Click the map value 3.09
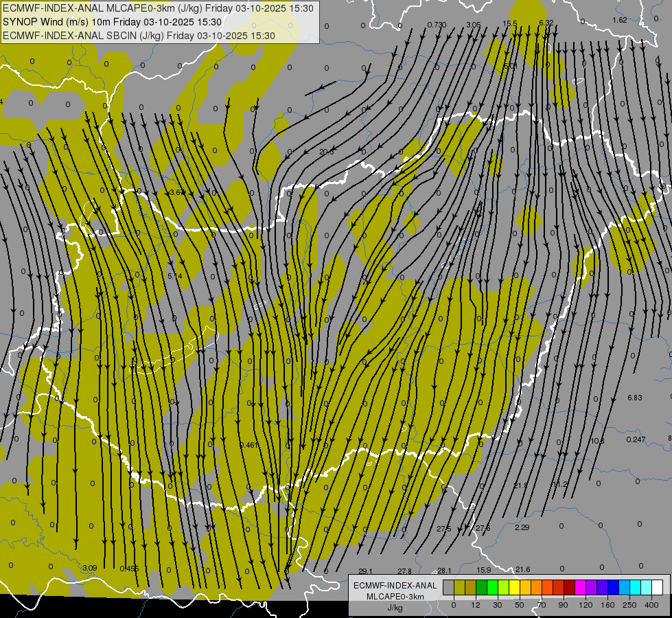This screenshot has height=618, width=672. tap(89, 568)
